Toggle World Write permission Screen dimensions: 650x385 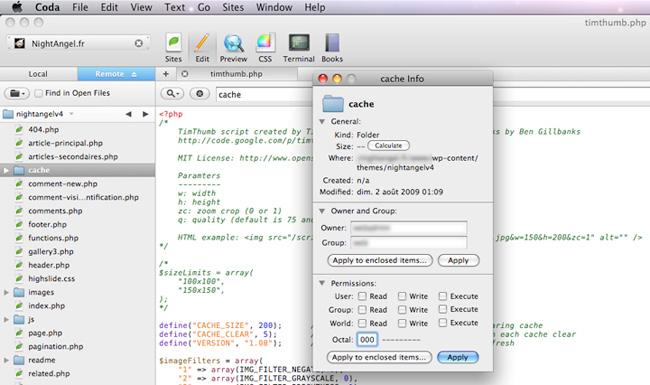coord(402,323)
